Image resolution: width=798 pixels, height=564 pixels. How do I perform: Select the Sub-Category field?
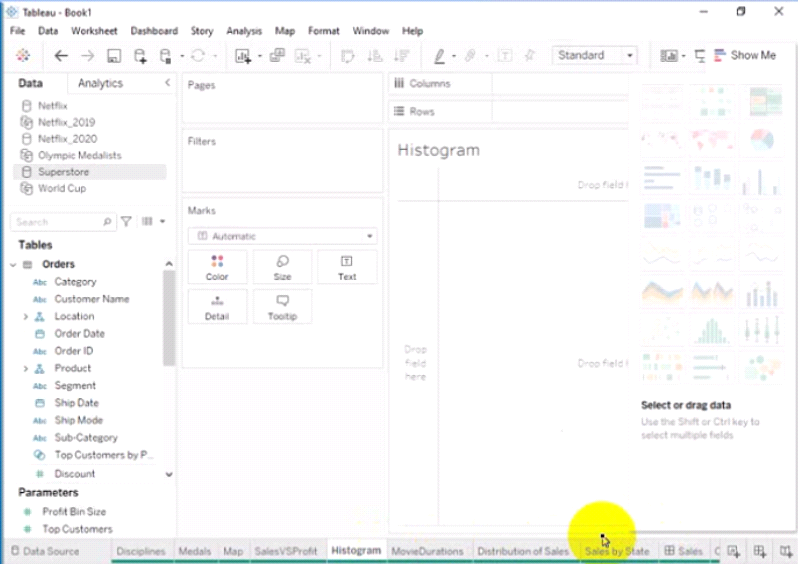(x=86, y=438)
